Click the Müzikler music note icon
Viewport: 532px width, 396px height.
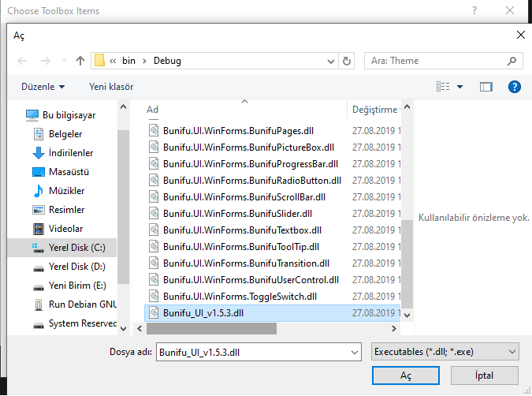tap(39, 191)
